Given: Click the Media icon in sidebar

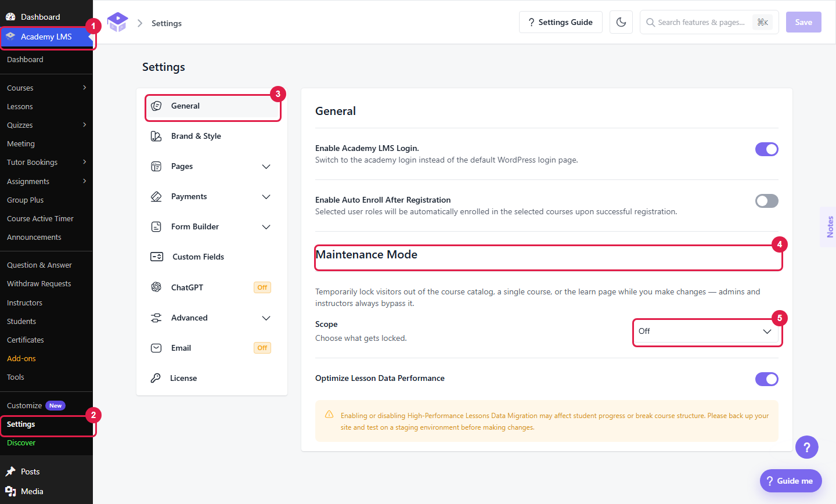Looking at the screenshot, I should (x=10, y=491).
